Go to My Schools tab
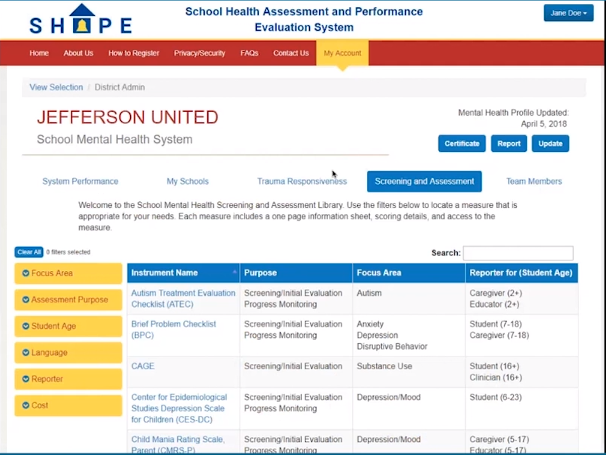Image resolution: width=606 pixels, height=455 pixels. [x=188, y=181]
